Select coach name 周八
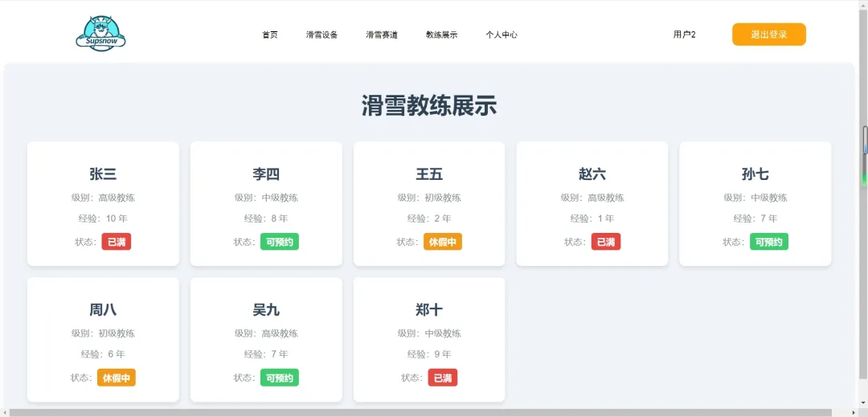 (103, 309)
